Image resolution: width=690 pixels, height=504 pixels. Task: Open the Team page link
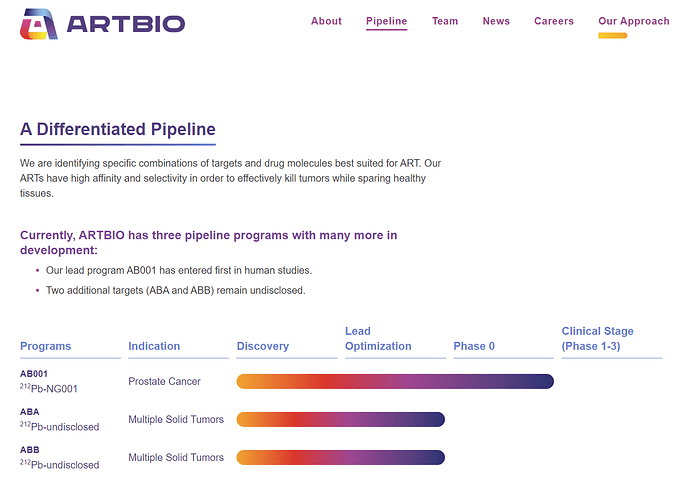(x=445, y=21)
